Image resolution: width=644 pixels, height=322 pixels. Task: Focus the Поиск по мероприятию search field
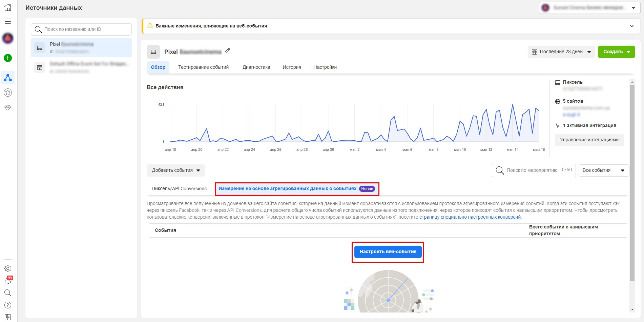point(534,170)
